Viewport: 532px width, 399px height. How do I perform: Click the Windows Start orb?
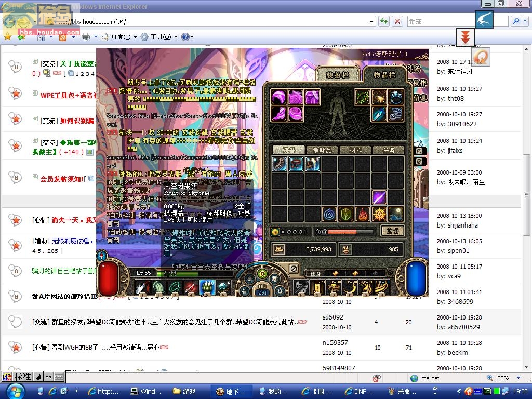[x=15, y=392]
